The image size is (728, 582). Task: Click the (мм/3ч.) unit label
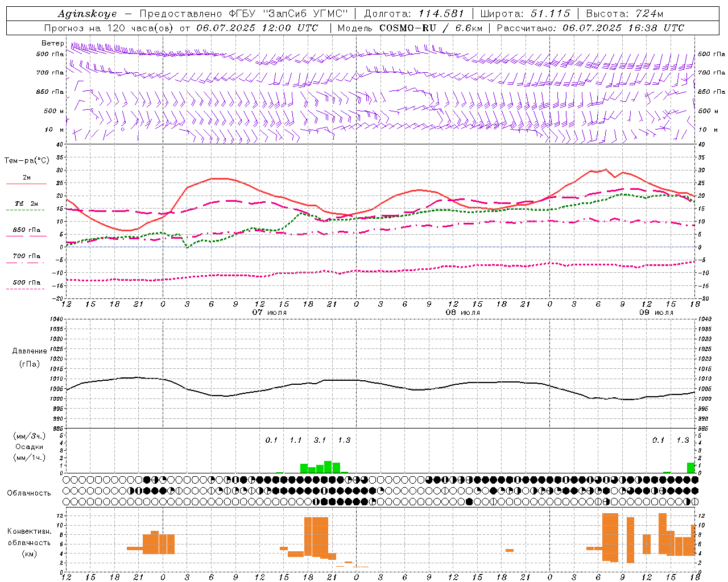pyautogui.click(x=29, y=436)
